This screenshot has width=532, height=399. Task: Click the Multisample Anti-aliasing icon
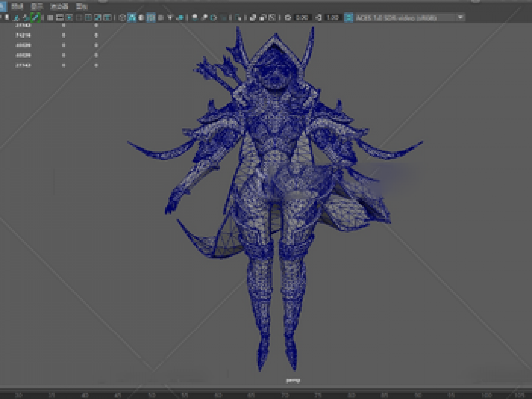pos(214,17)
